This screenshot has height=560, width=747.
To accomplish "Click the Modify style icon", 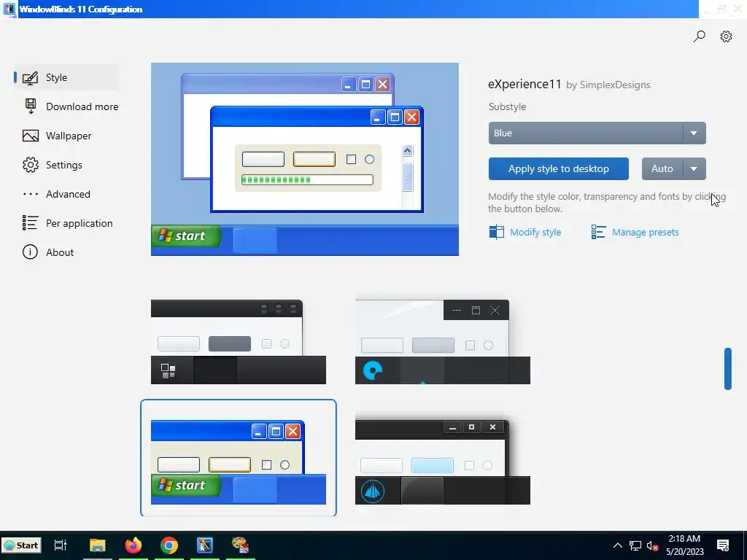I will (496, 232).
